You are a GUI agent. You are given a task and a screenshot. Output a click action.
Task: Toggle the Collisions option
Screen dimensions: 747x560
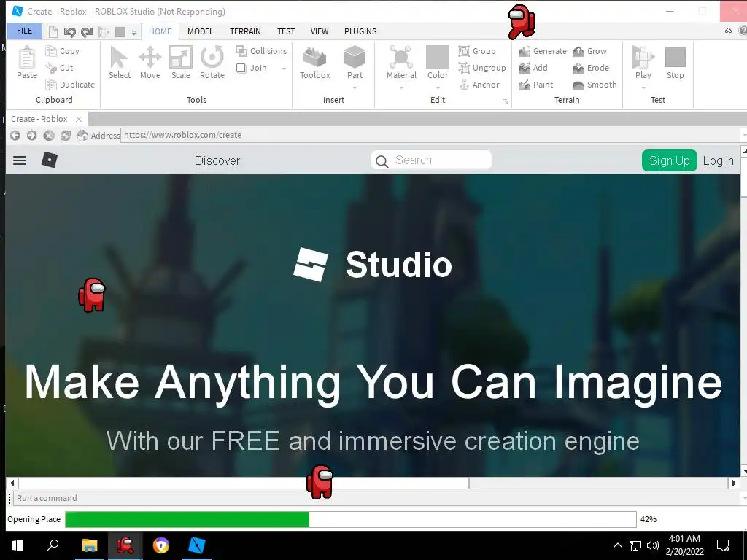[262, 51]
